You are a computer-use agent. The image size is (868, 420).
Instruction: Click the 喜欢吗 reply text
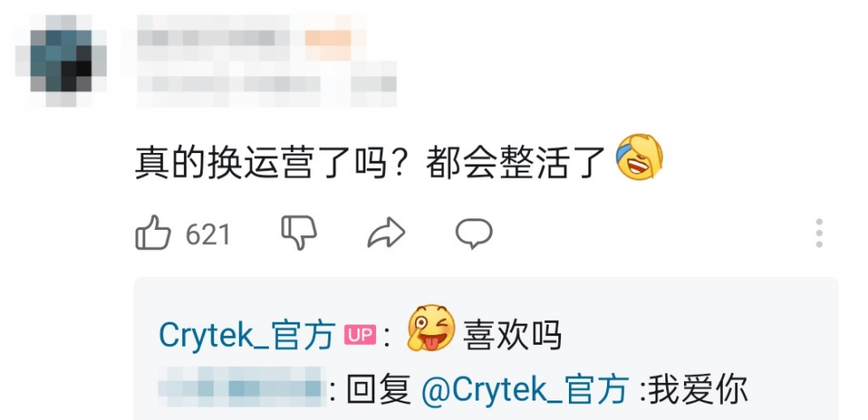pos(512,335)
